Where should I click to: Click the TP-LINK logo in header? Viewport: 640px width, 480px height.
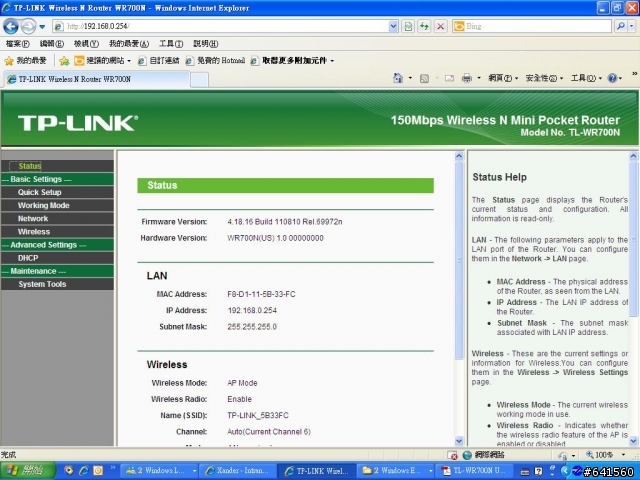78,123
